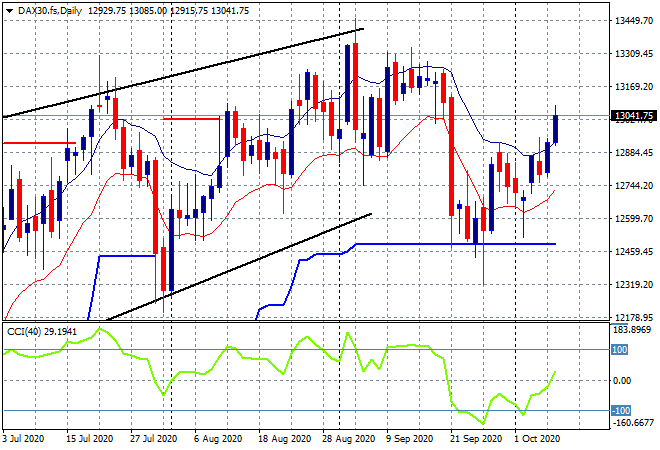Click the 13309.45 price axis label

[x=633, y=53]
